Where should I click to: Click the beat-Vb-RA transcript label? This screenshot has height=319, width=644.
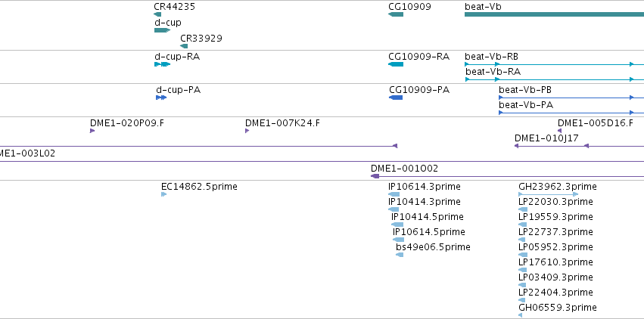(493, 72)
